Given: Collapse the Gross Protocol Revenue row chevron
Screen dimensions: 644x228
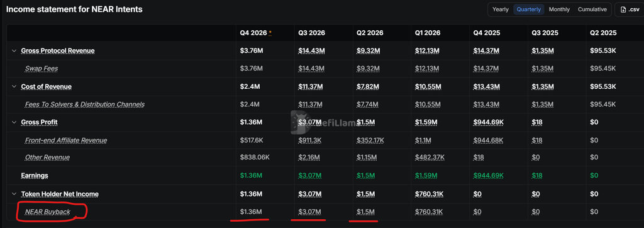Looking at the screenshot, I should click(14, 51).
